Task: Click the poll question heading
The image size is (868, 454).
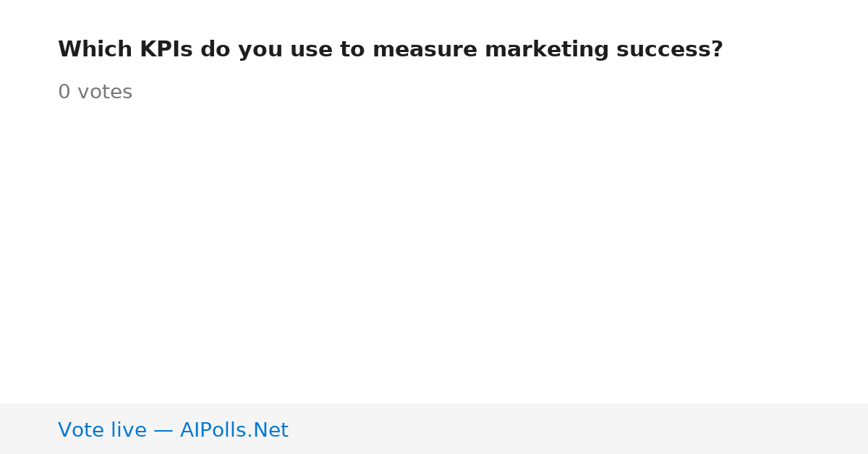Action: [391, 50]
